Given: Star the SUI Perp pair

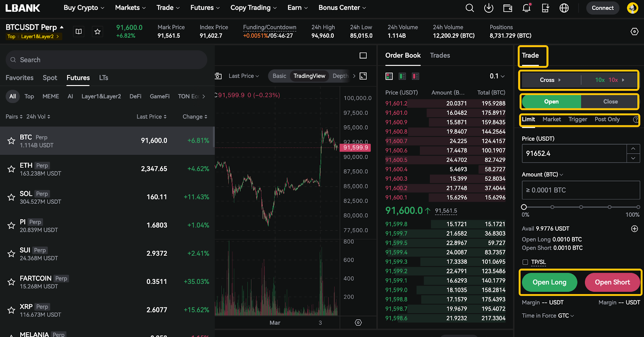Looking at the screenshot, I should tap(11, 254).
